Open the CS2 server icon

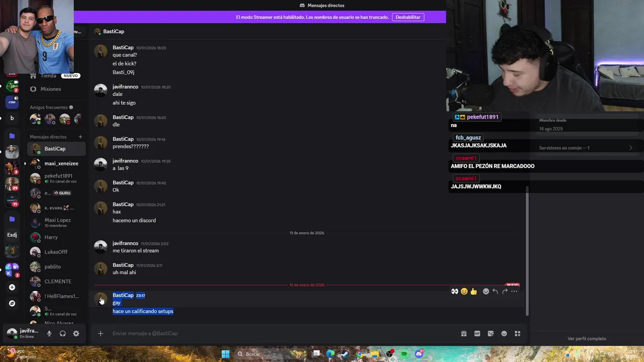point(12,102)
